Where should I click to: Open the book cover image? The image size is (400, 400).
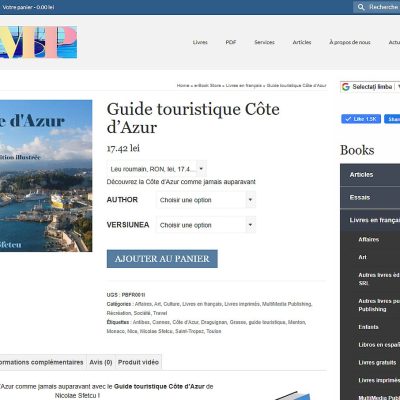(46, 176)
